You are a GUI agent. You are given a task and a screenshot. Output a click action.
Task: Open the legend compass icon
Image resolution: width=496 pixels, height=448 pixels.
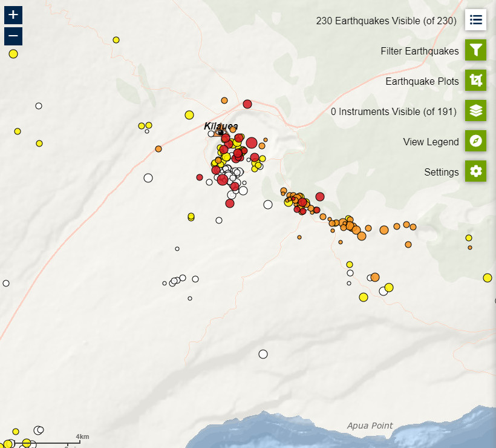[x=476, y=141]
